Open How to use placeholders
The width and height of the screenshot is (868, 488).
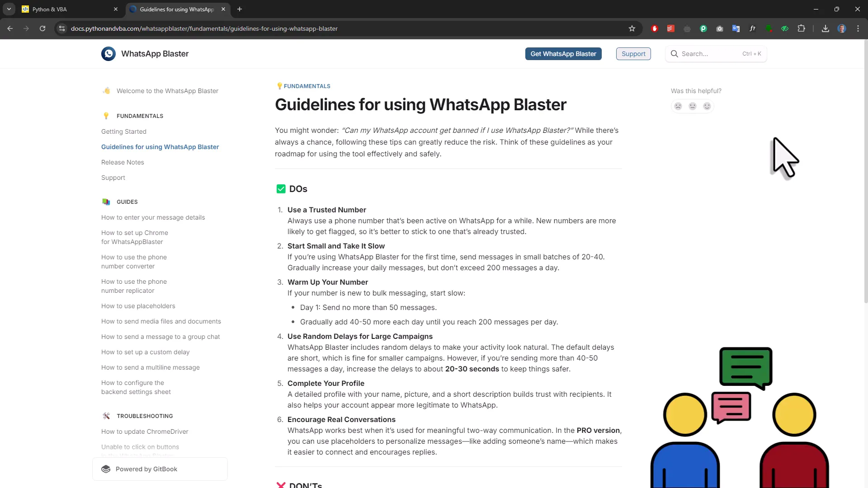pos(138,306)
